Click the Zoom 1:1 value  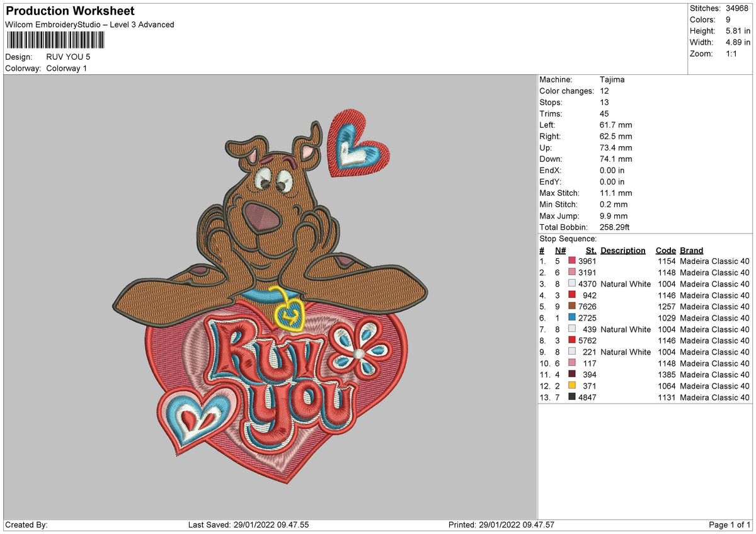tap(731, 54)
